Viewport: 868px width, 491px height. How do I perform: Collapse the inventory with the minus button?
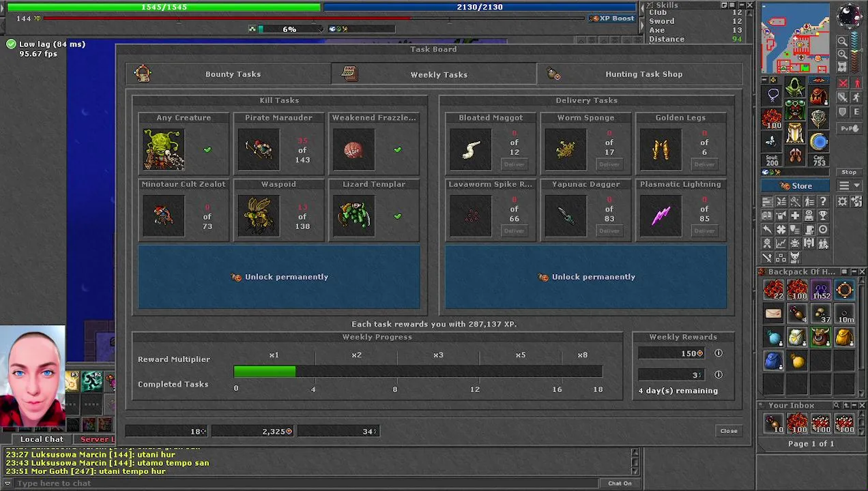click(764, 79)
